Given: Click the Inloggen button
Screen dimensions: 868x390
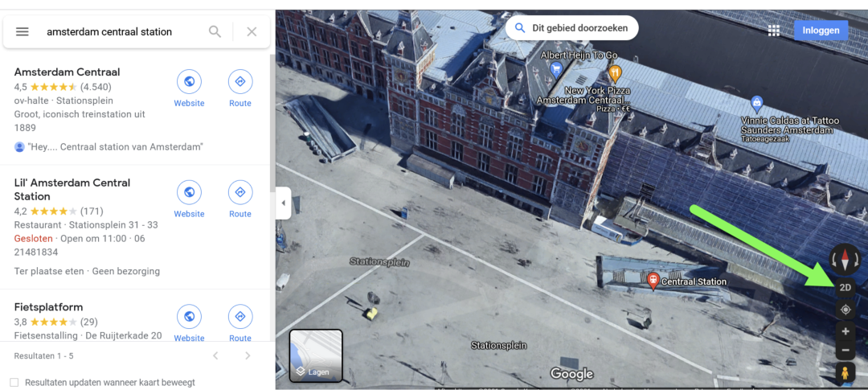Looking at the screenshot, I should (821, 31).
